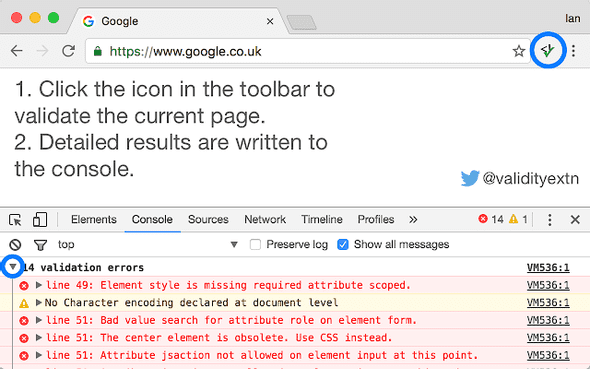Collapse the 14 validation errors group
This screenshot has width=590, height=369.
click(x=13, y=267)
